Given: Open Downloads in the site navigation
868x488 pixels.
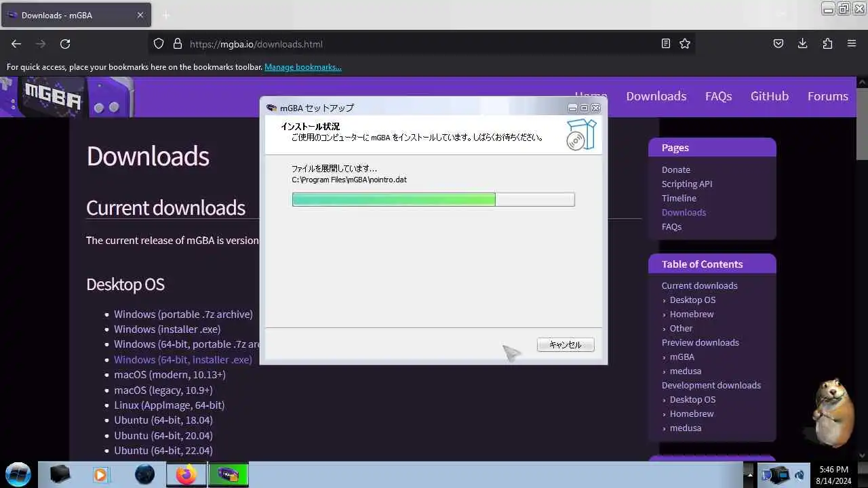Looking at the screenshot, I should pos(656,96).
